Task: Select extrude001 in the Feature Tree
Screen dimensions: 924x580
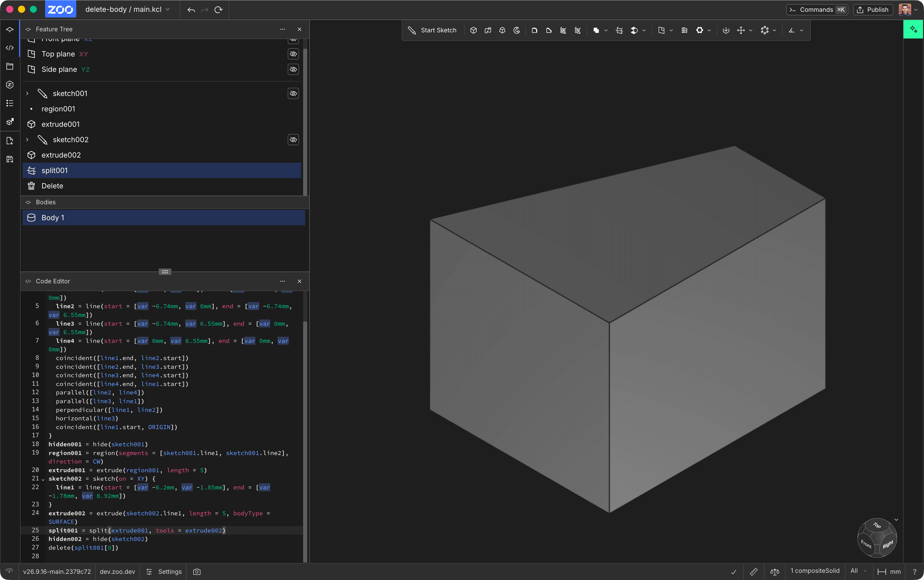Action: click(162, 124)
